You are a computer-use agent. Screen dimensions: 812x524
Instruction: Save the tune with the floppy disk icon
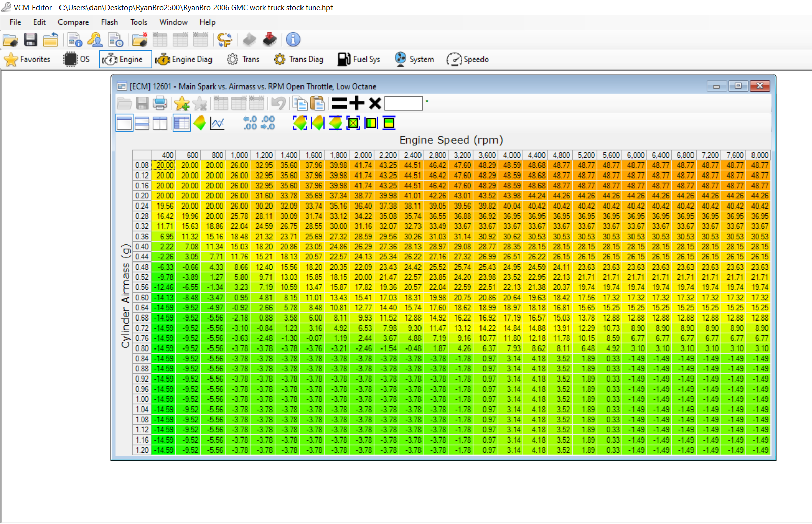pos(31,40)
